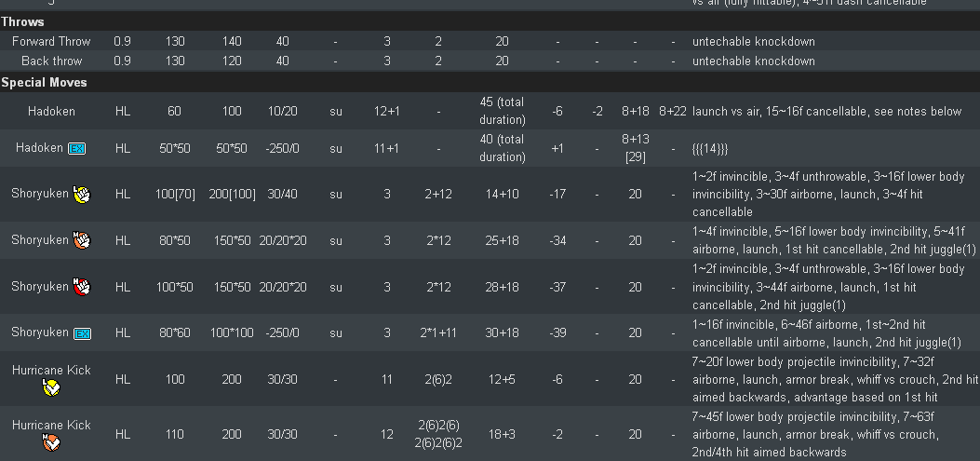Click the {{{14}}} notes cell for EX Hadoken
Image resolution: width=980 pixels, height=461 pixels.
[x=710, y=149]
